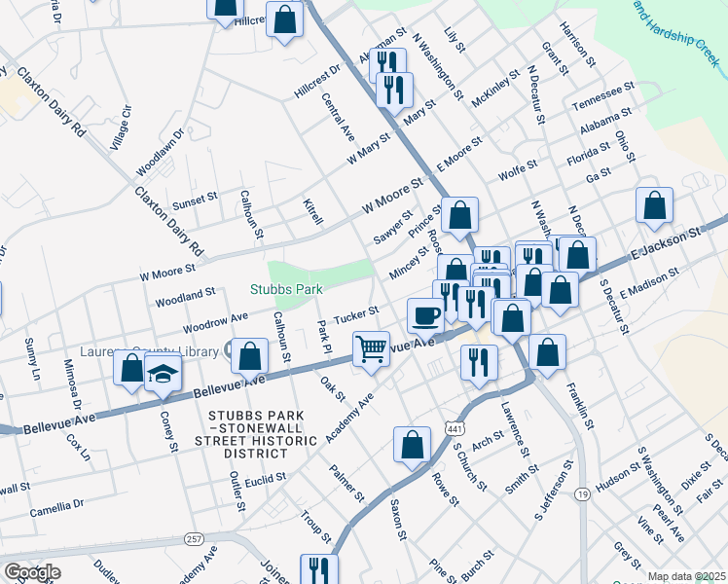Screen dimensions: 728x584
Task: Click the shopping bag marker near Rowe St
Action: click(412, 446)
